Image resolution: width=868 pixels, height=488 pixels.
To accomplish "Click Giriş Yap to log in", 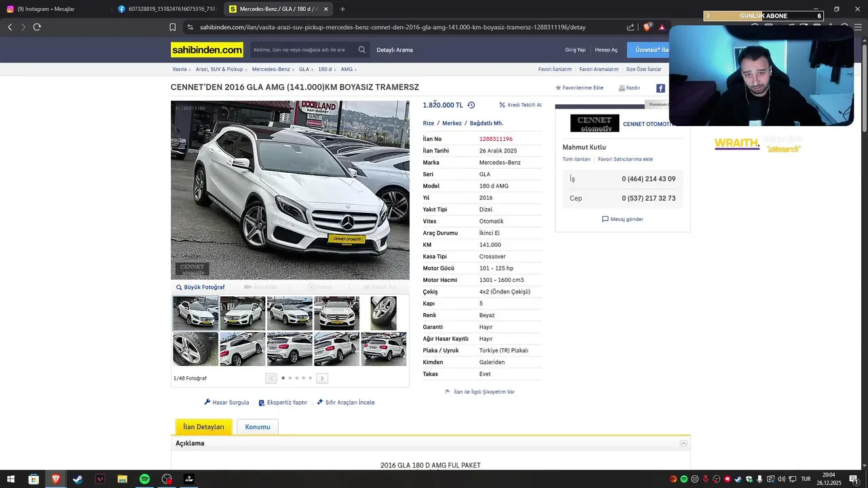I will [x=575, y=50].
